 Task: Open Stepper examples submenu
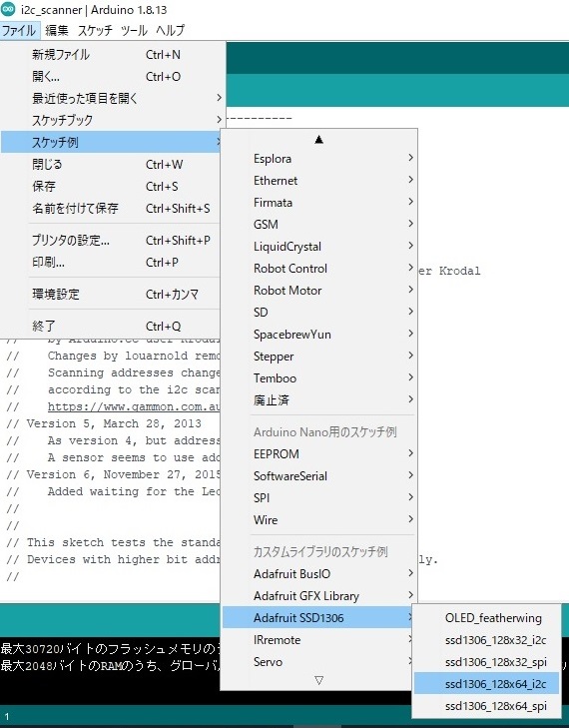pos(318,357)
